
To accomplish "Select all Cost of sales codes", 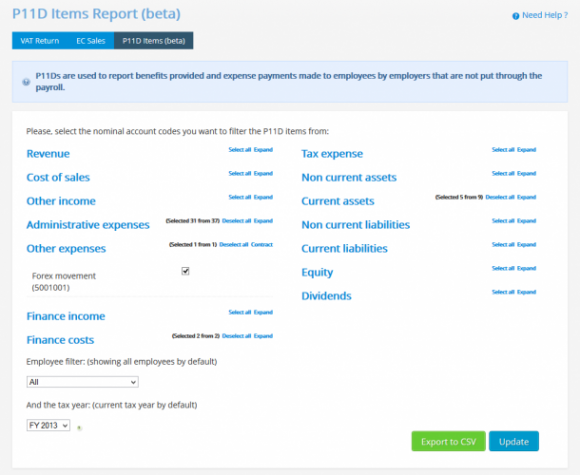I will pyautogui.click(x=240, y=173).
